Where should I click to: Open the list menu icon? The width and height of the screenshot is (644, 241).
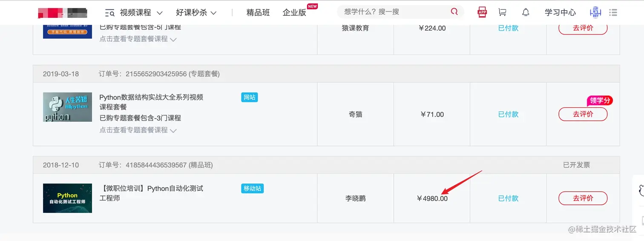point(613,12)
